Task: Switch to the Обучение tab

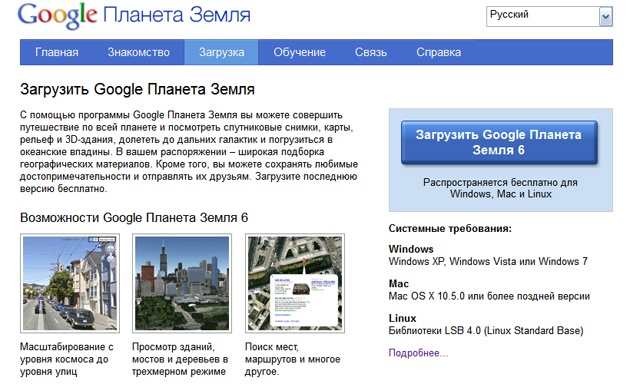Action: [299, 52]
